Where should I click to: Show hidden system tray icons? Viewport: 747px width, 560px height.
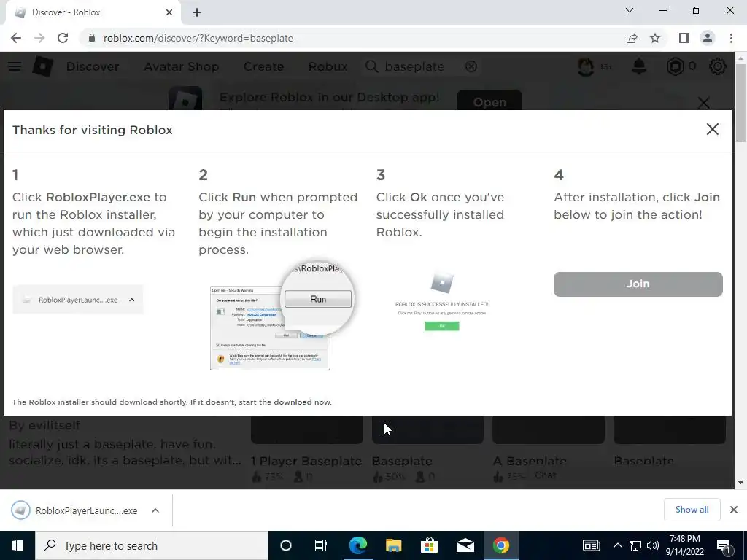[617, 545]
